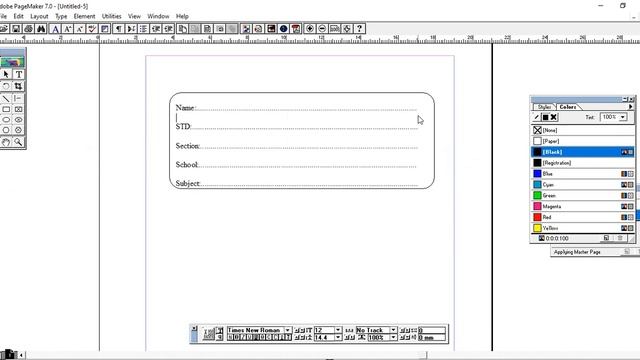640x360 pixels.
Task: Select the [Black] color entry
Action: tap(583, 152)
